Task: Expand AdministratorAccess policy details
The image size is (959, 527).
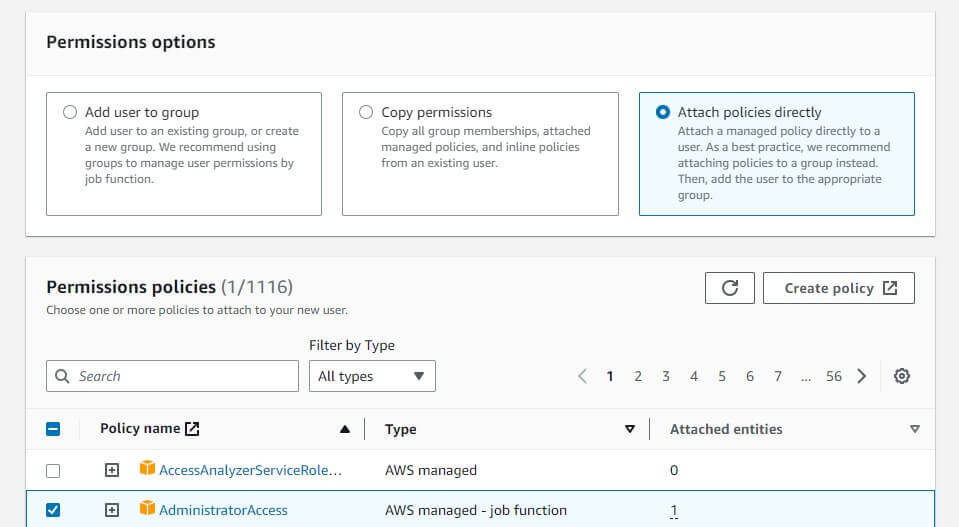Action: 111,510
